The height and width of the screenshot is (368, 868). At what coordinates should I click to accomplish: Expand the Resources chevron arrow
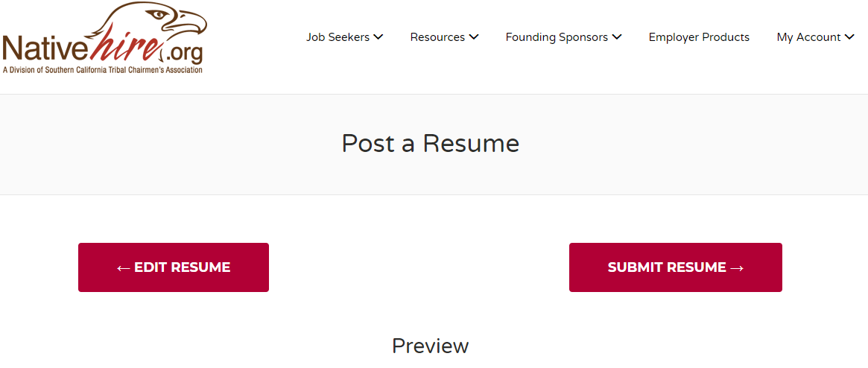click(x=473, y=37)
